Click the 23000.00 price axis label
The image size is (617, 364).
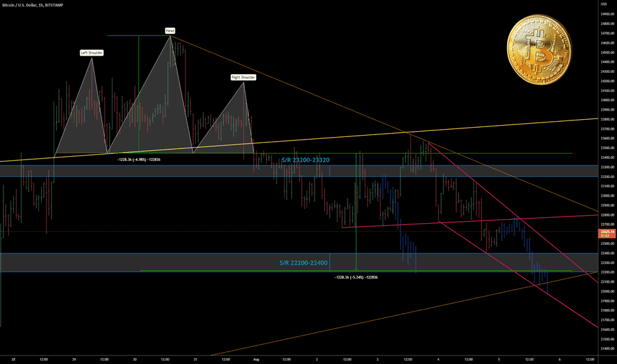608,196
